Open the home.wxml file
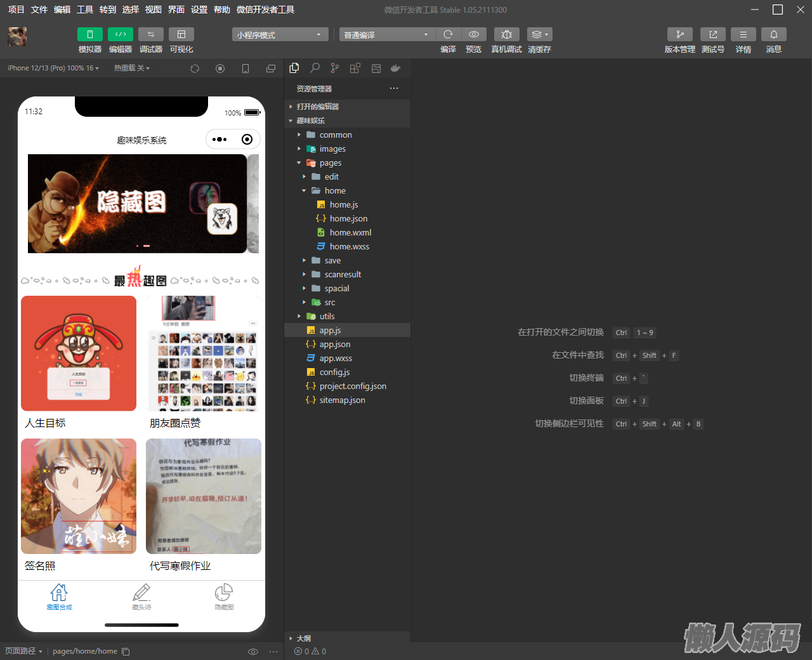Screen dimensions: 812x660 click(x=350, y=232)
